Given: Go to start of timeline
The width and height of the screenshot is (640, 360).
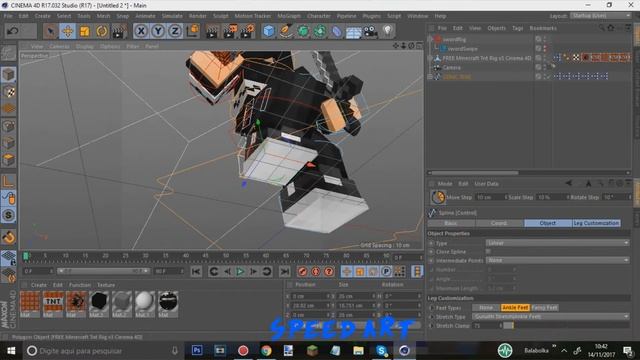Looking at the screenshot, I should (196, 271).
